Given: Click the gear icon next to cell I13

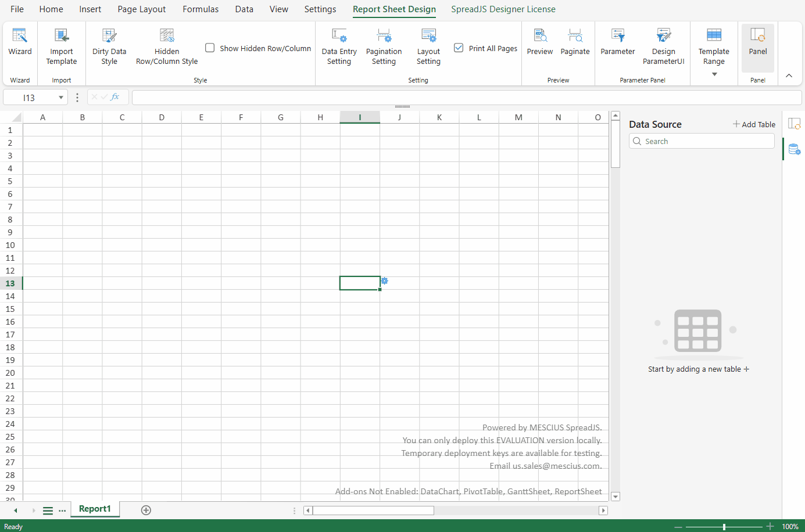Looking at the screenshot, I should (x=384, y=281).
